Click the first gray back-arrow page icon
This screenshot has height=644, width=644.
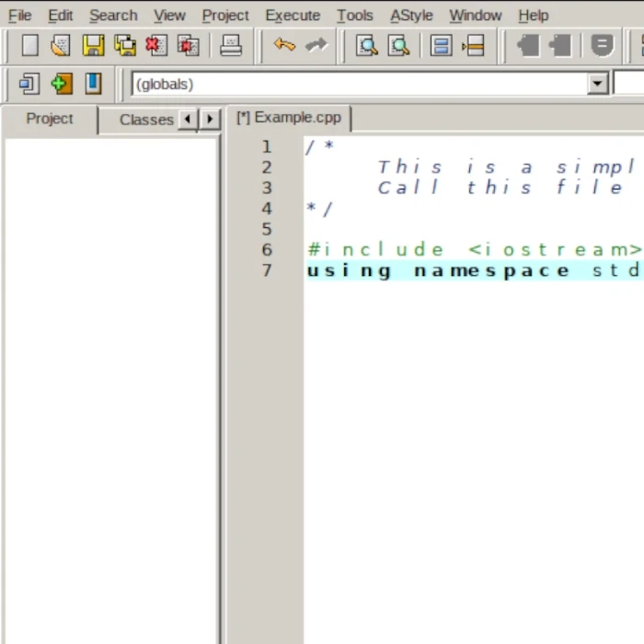click(528, 45)
